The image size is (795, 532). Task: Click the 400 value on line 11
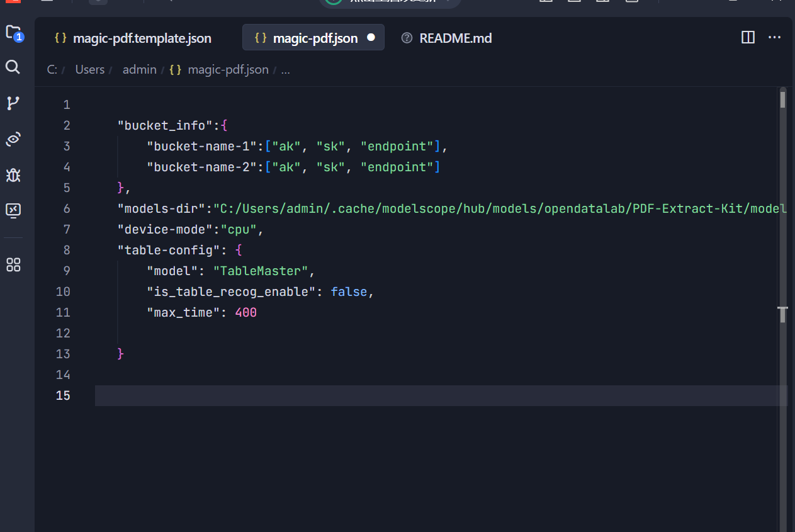click(245, 312)
